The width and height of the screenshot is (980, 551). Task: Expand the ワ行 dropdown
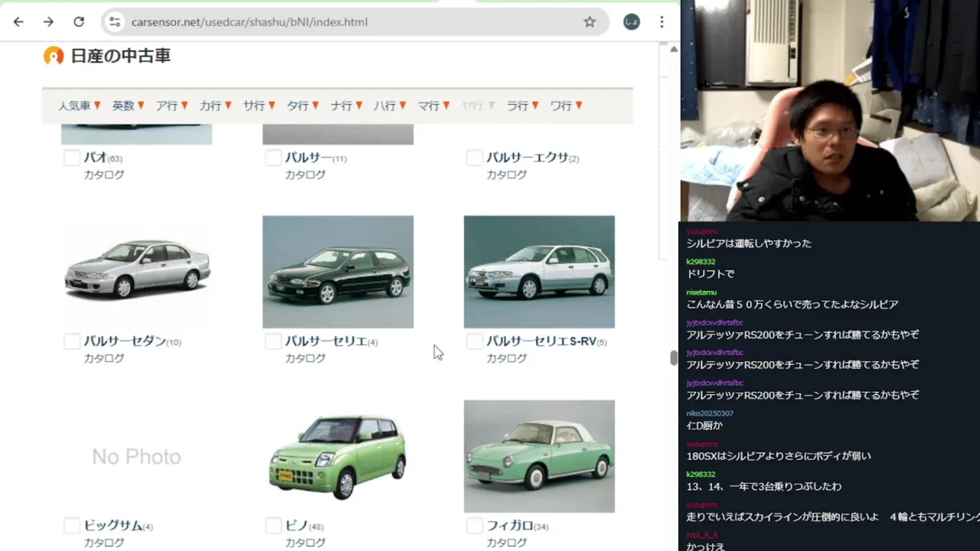567,106
